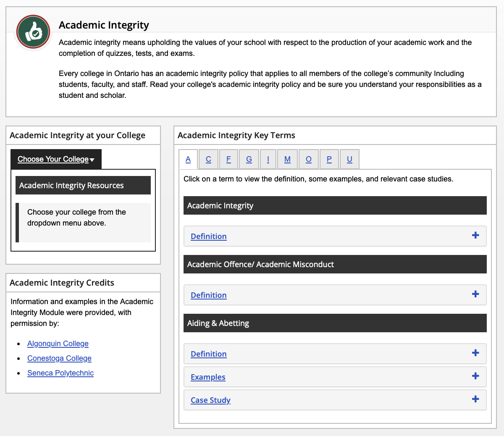Click the Academic Integrity Resources heading bar
The width and height of the screenshot is (504, 436).
pyautogui.click(x=83, y=185)
